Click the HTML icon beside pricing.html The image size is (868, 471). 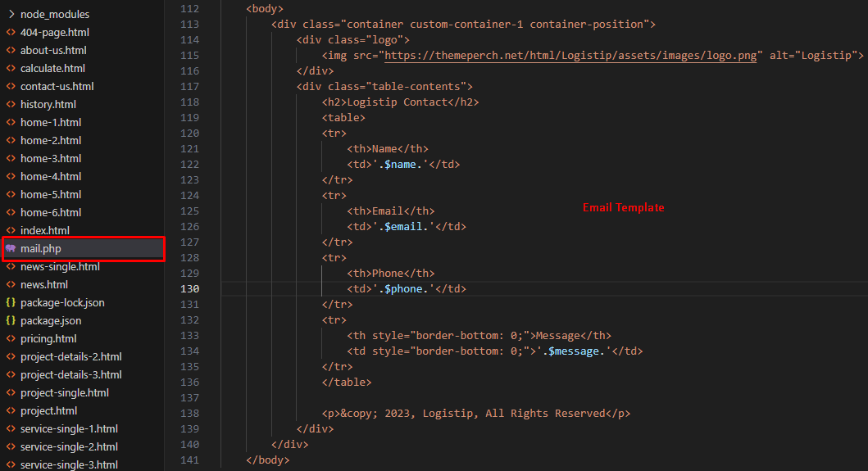[11, 338]
